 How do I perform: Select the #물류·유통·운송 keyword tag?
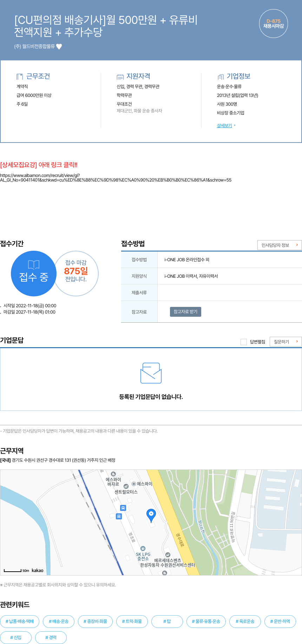point(206,621)
